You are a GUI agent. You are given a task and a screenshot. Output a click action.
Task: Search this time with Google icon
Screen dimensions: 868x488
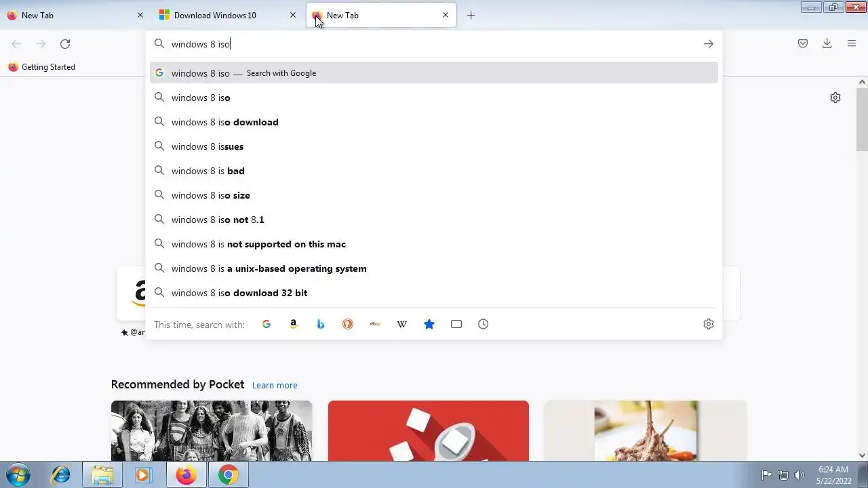267,324
